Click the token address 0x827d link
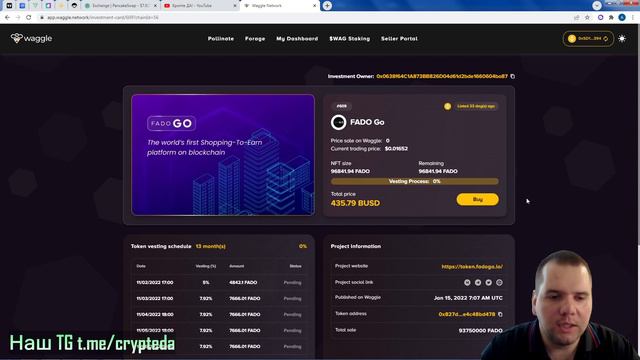The width and height of the screenshot is (640, 360). pyautogui.click(x=467, y=314)
